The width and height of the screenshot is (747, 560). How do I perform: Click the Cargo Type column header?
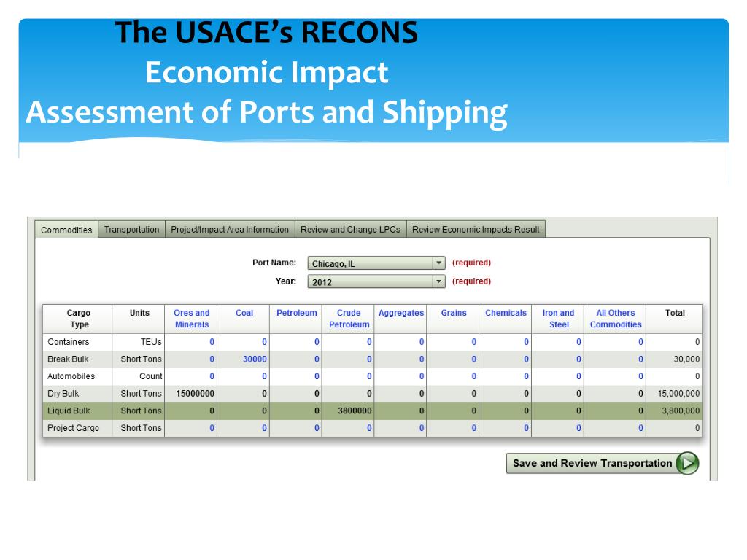79,319
